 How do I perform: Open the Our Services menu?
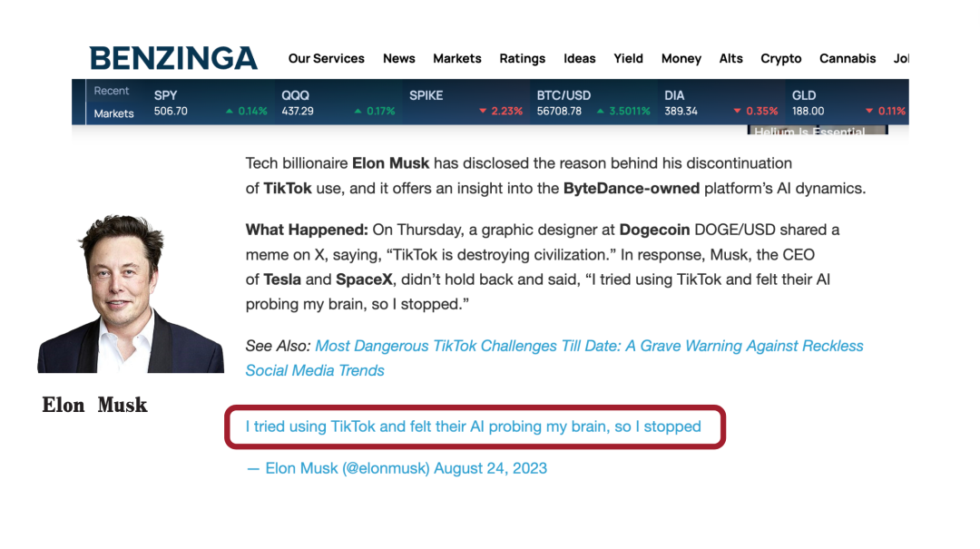327,58
